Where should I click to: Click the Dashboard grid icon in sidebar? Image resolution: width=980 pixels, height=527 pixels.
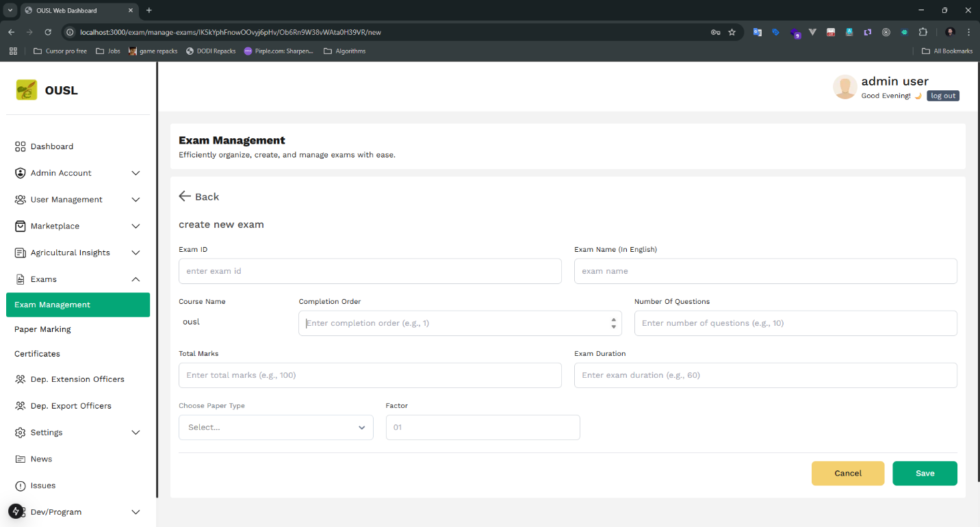[x=20, y=146]
